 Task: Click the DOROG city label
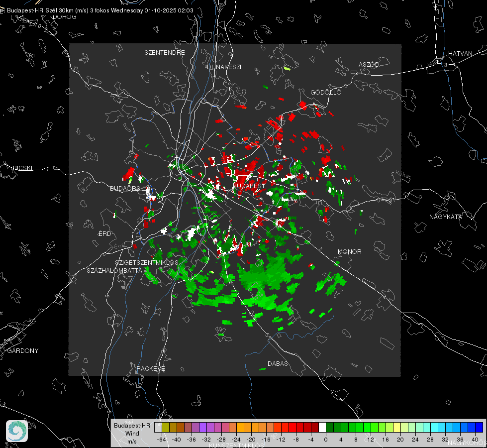[65, 17]
